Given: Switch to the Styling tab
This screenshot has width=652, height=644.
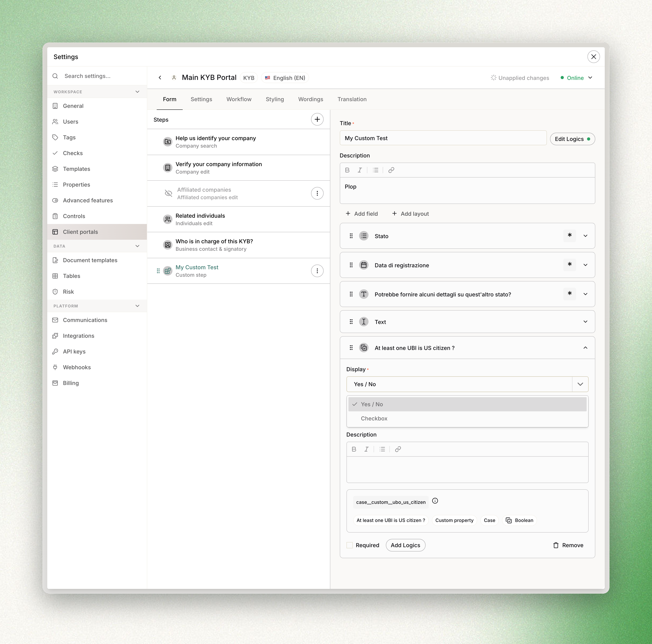Looking at the screenshot, I should pos(275,99).
